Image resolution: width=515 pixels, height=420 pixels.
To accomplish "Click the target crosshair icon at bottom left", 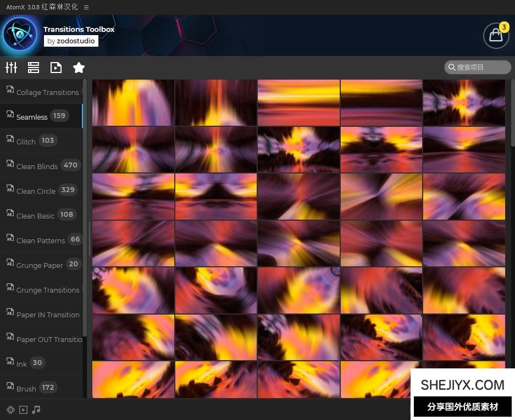I will point(10,410).
